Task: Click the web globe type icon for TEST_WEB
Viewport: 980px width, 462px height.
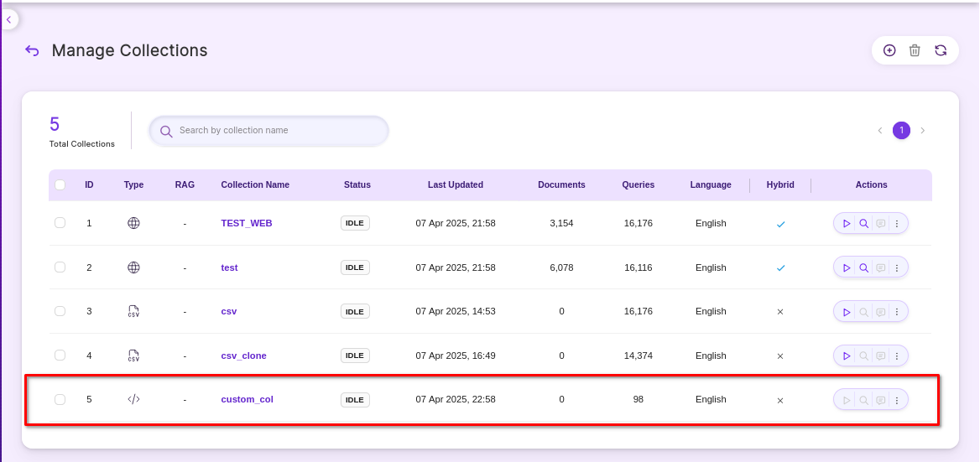Action: pyautogui.click(x=133, y=223)
